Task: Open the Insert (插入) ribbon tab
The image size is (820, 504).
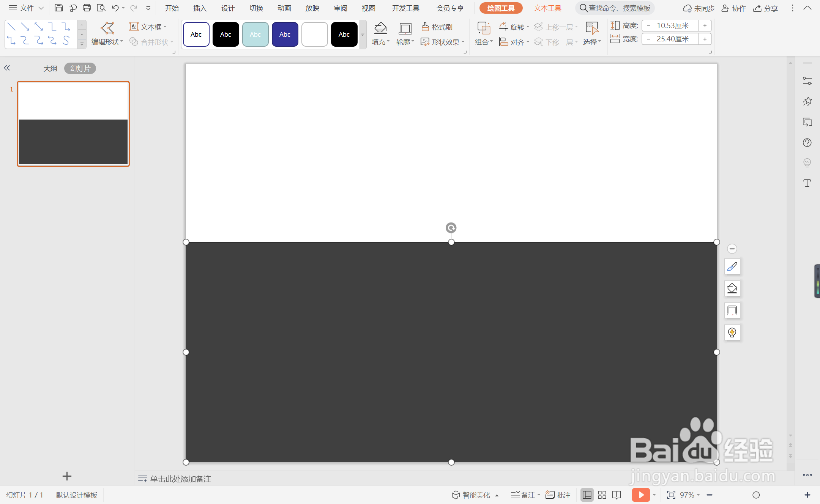Action: [x=200, y=8]
